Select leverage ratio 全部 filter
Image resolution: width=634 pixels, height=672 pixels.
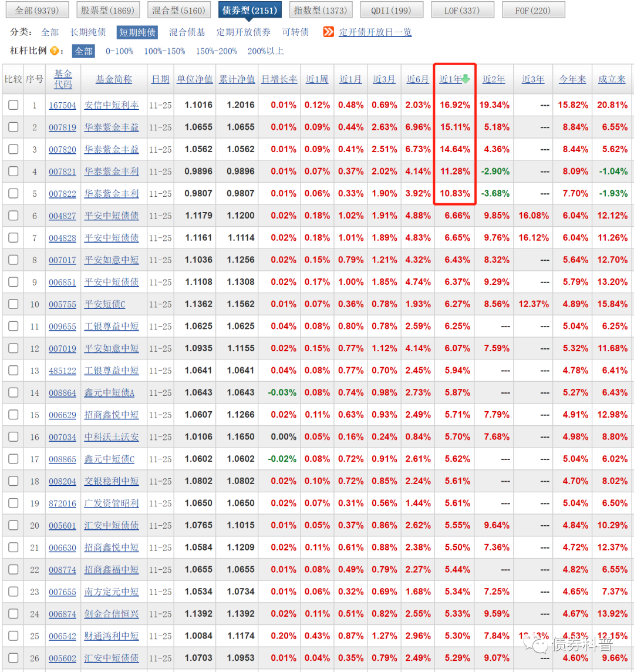[83, 52]
